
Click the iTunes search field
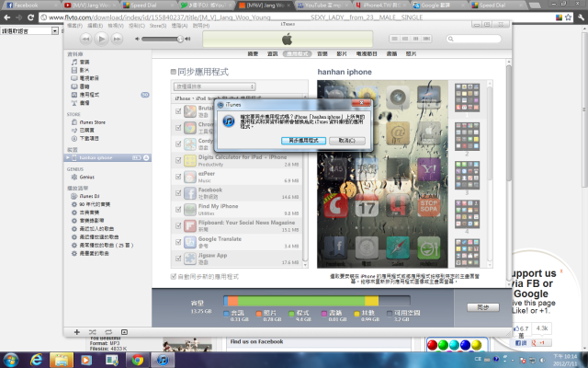(474, 39)
